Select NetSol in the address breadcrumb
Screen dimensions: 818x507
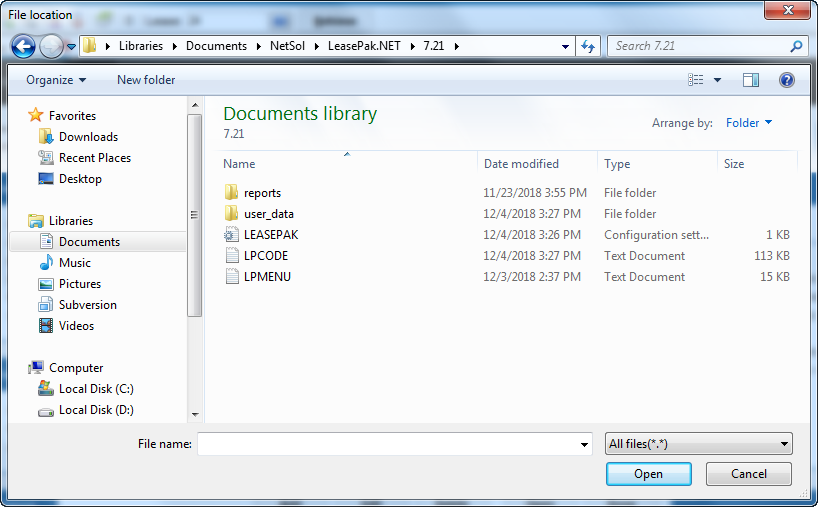pos(287,46)
